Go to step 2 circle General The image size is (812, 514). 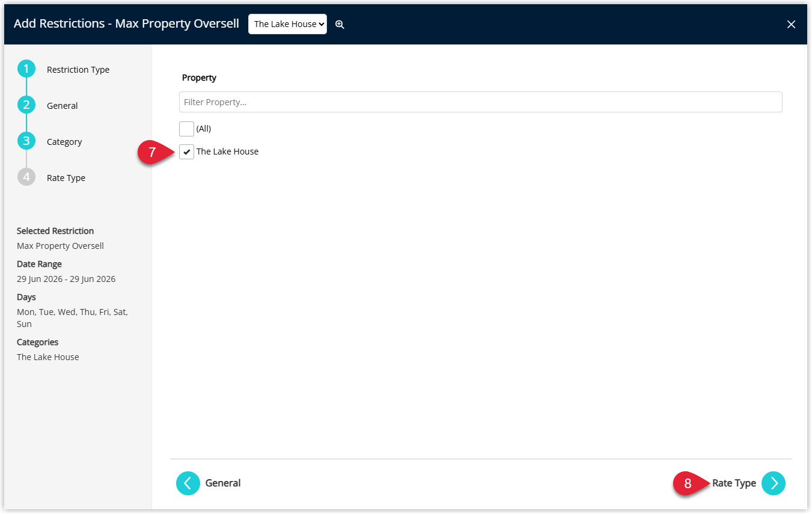[26, 105]
